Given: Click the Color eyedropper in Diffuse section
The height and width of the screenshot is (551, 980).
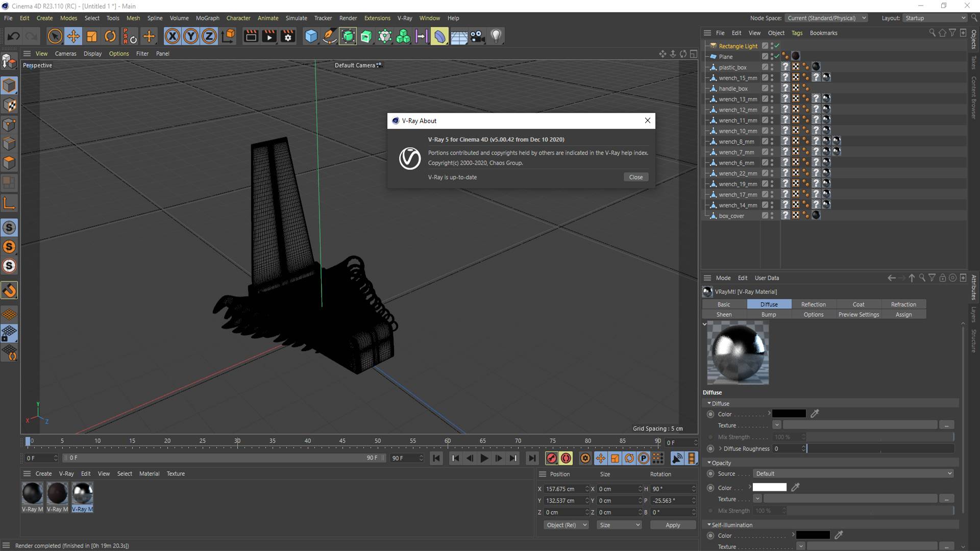Looking at the screenshot, I should pyautogui.click(x=815, y=414).
